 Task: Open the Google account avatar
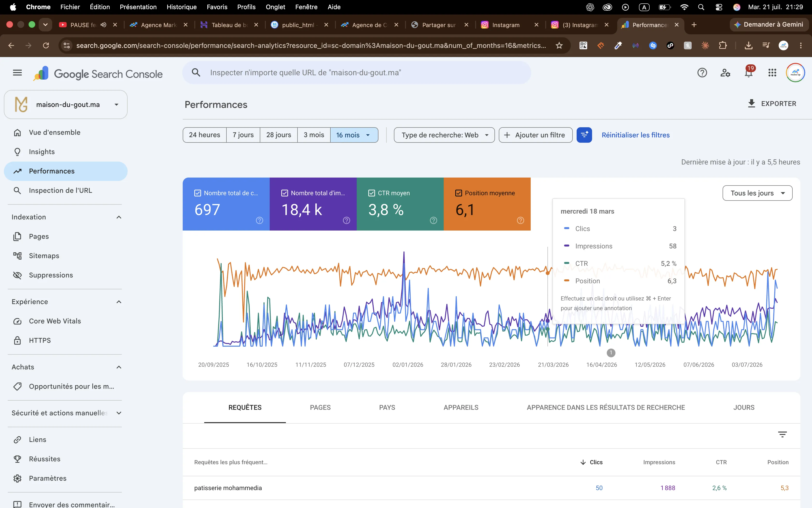(x=795, y=73)
